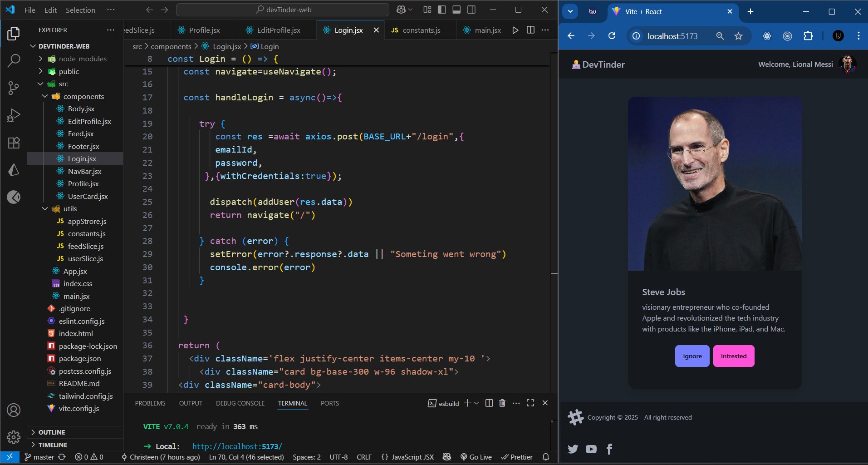
Task: Open browser Extensions puzzle icon
Action: tap(808, 36)
